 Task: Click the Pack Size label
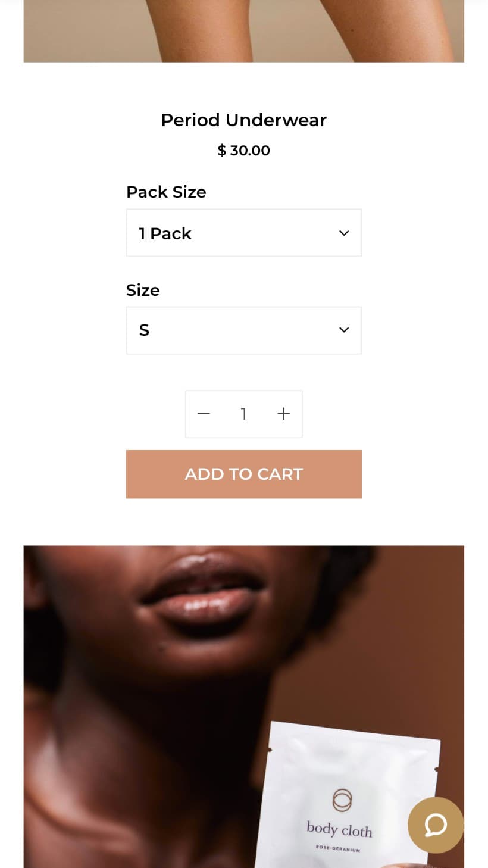166,192
